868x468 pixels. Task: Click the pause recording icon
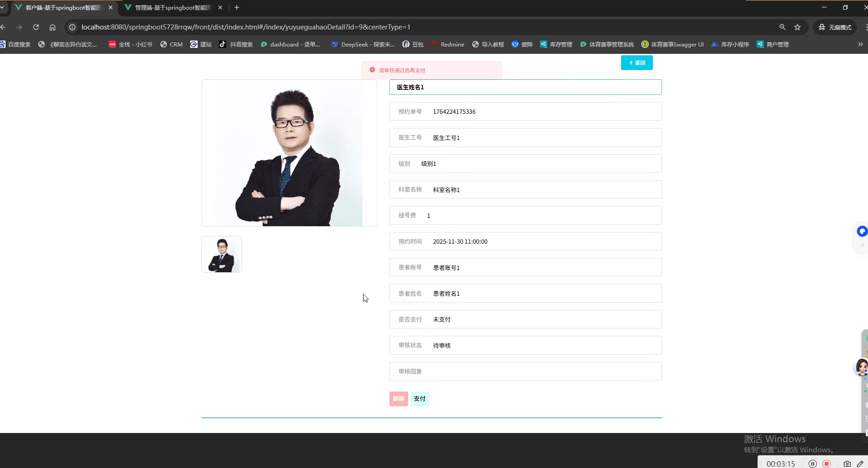click(813, 464)
